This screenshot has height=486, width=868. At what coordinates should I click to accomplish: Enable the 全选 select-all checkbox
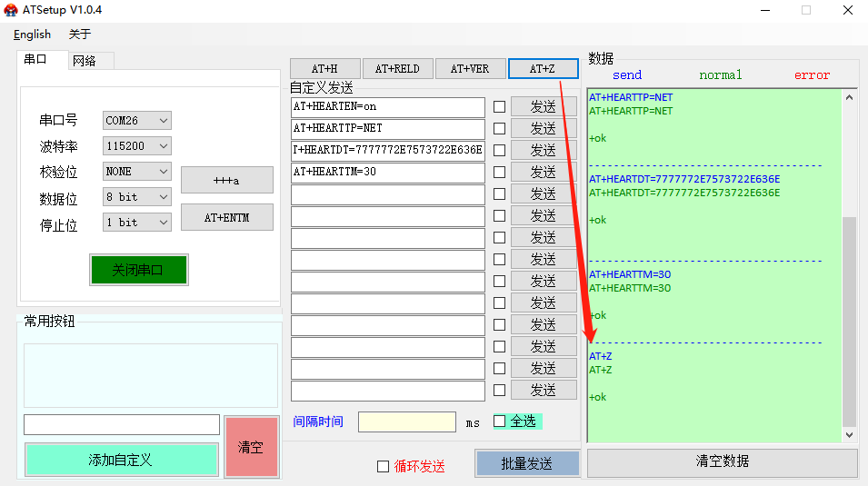coord(500,422)
